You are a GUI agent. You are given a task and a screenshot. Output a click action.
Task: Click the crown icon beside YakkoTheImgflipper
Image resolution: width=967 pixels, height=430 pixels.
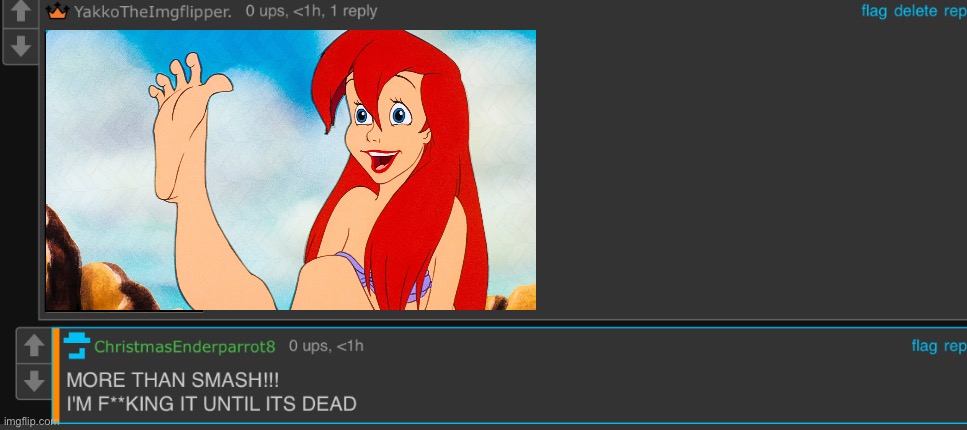pyautogui.click(x=57, y=11)
